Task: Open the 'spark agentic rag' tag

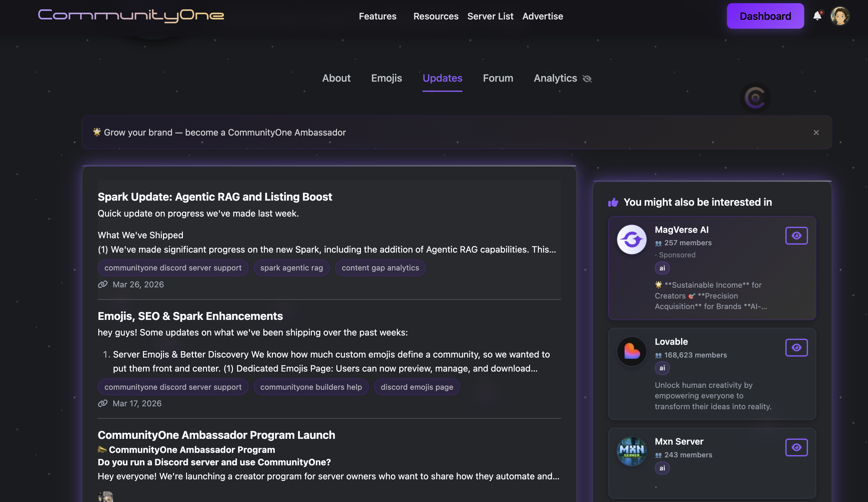Action: [x=291, y=268]
